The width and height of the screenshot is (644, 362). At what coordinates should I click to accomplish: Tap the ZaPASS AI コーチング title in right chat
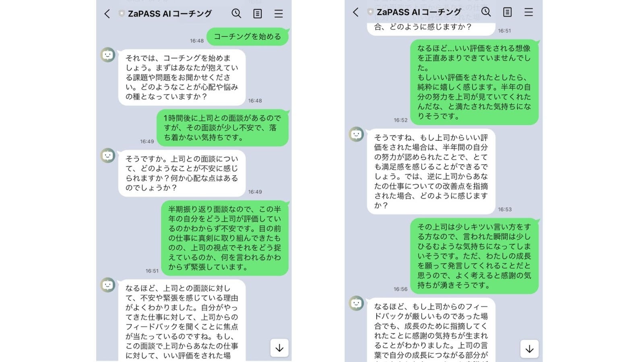pos(419,12)
